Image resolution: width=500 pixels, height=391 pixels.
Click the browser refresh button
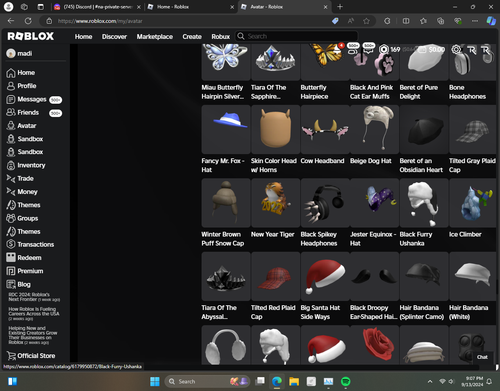tap(28, 21)
